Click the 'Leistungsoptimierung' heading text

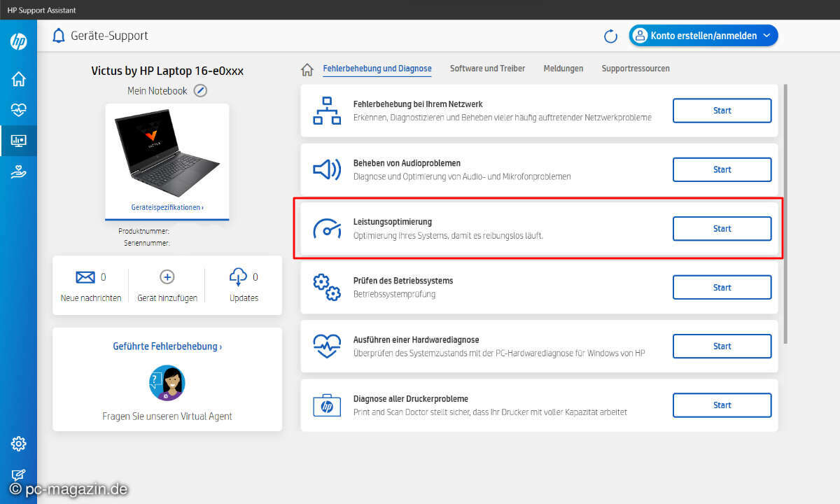[x=392, y=222]
